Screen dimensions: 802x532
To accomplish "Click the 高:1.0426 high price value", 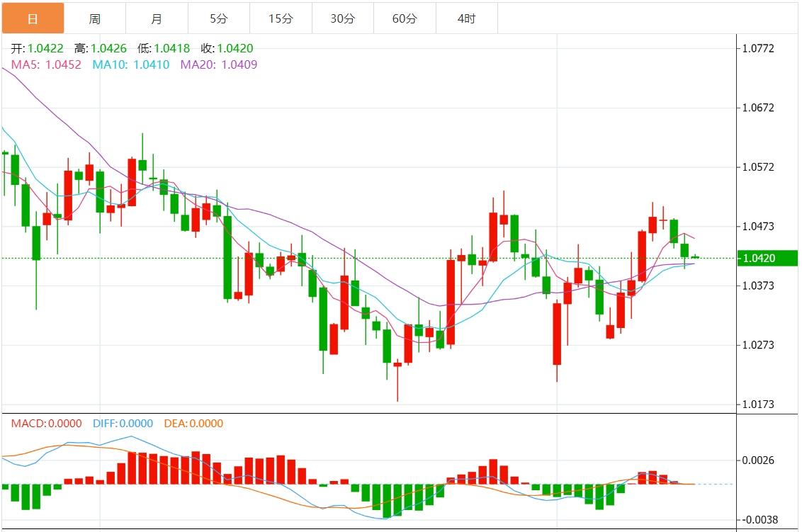I will click(x=101, y=49).
